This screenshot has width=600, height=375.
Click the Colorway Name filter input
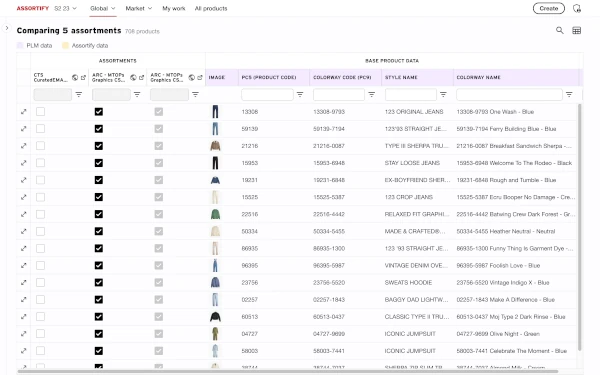click(x=509, y=95)
